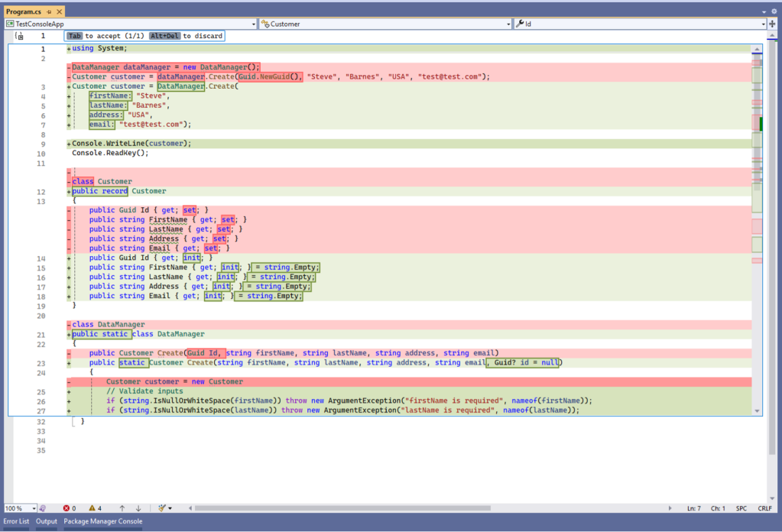Switch to the Output panel tab
This screenshot has width=782, height=532.
coord(46,521)
